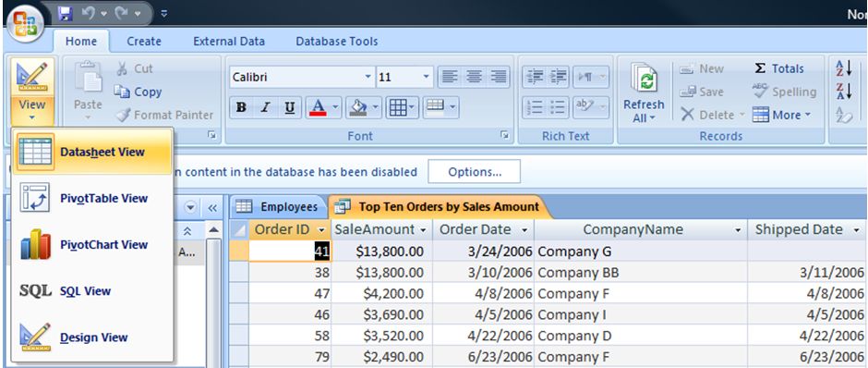Click the select-all corner of the datasheet

238,230
